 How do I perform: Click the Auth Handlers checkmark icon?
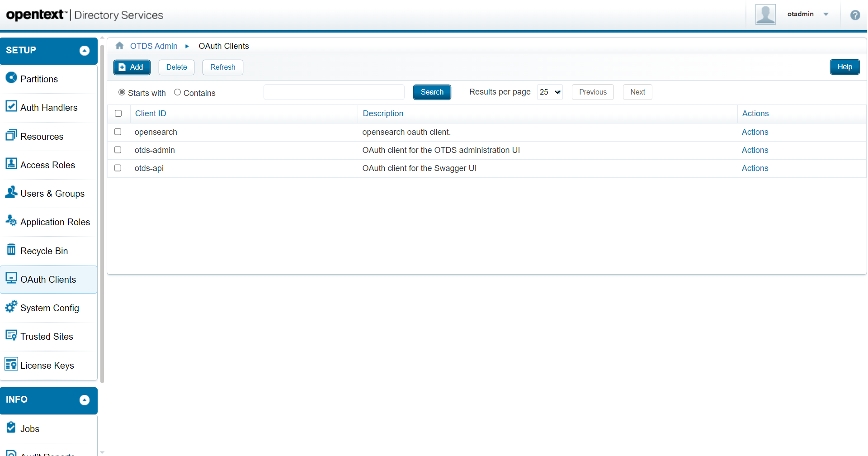click(11, 106)
